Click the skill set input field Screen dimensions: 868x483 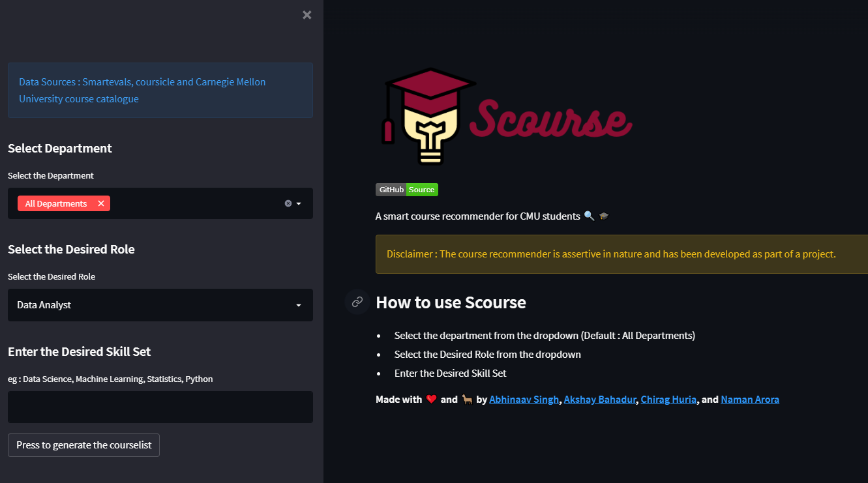coord(160,407)
